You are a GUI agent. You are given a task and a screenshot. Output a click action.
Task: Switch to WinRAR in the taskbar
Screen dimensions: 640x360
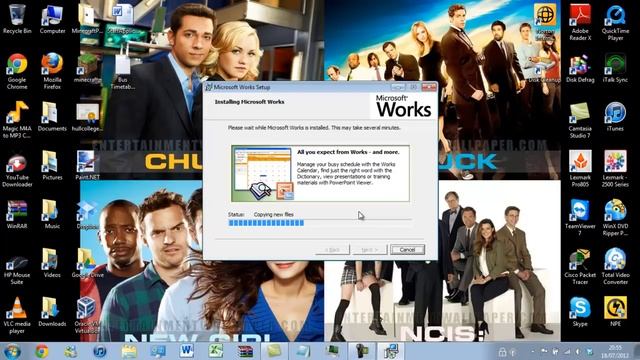(245, 351)
